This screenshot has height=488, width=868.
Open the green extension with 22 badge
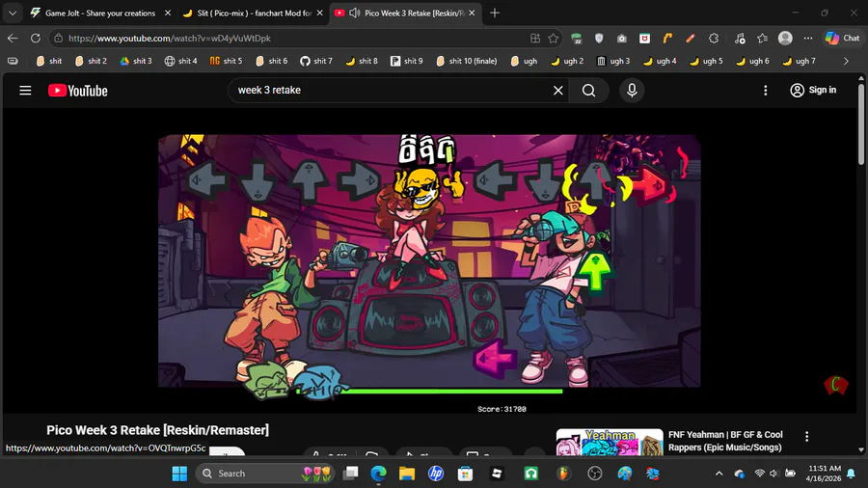coord(577,39)
